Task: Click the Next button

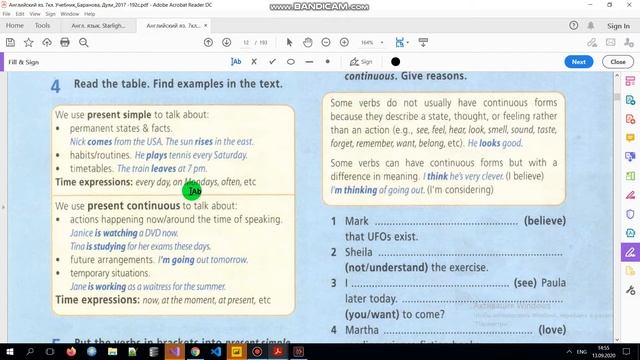Action: 578,62
